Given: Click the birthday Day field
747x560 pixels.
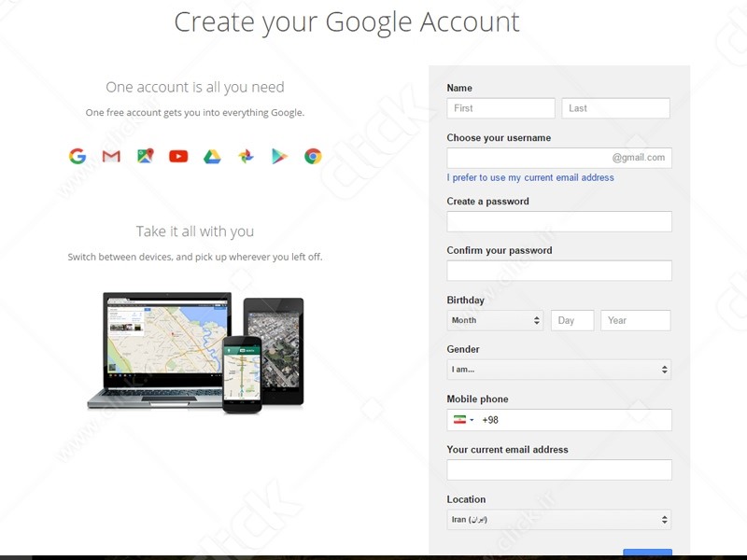Looking at the screenshot, I should click(571, 320).
